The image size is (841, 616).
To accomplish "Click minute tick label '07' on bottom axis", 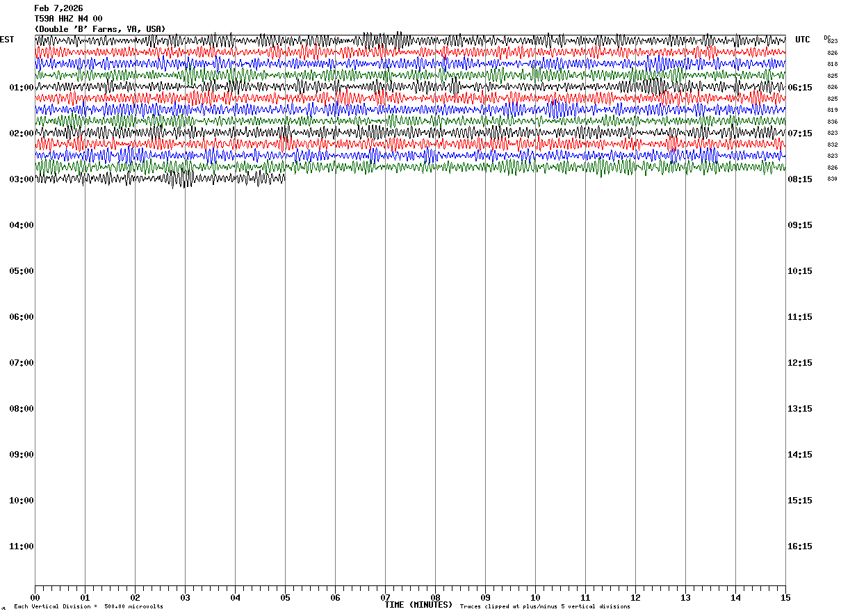I will click(x=385, y=598).
